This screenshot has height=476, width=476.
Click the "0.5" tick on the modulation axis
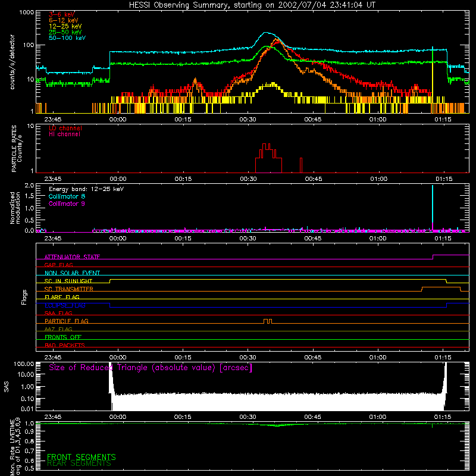pos(29,220)
